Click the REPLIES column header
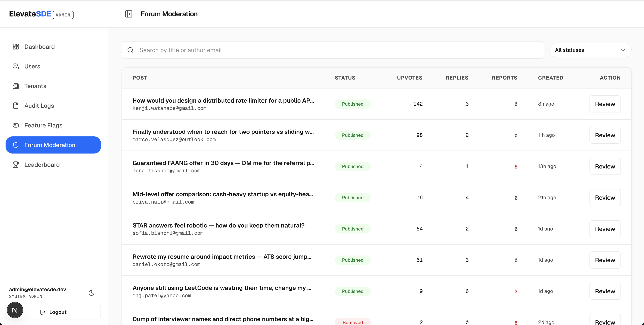644x325 pixels. 457,78
